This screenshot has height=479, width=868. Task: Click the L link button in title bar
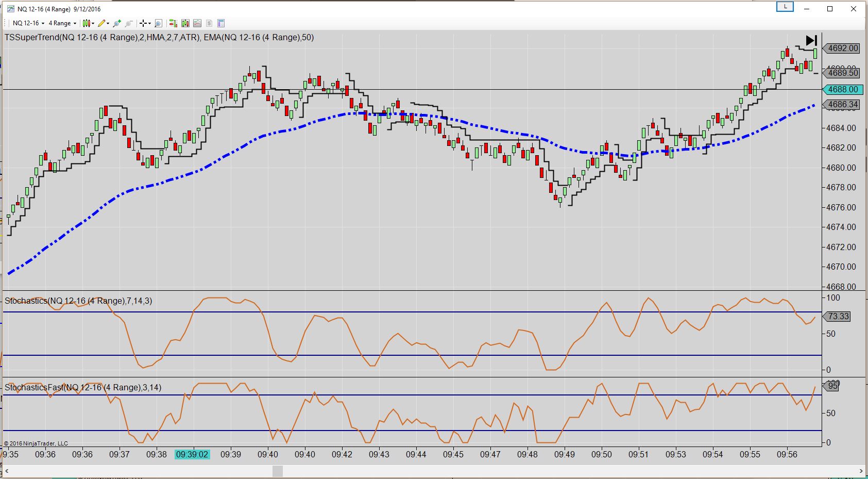(x=785, y=7)
